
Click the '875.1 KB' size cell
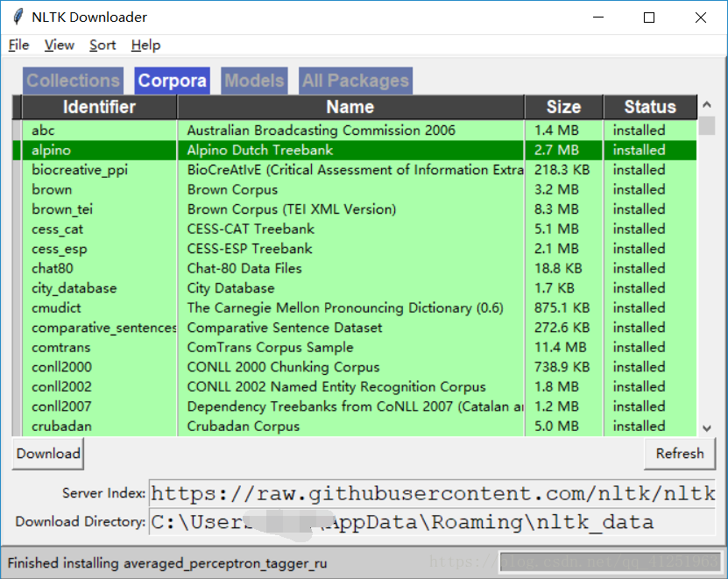[562, 307]
